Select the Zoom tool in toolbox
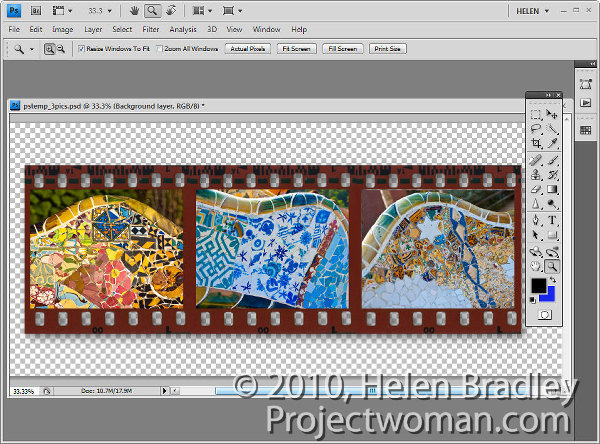The image size is (600, 444). [x=552, y=266]
